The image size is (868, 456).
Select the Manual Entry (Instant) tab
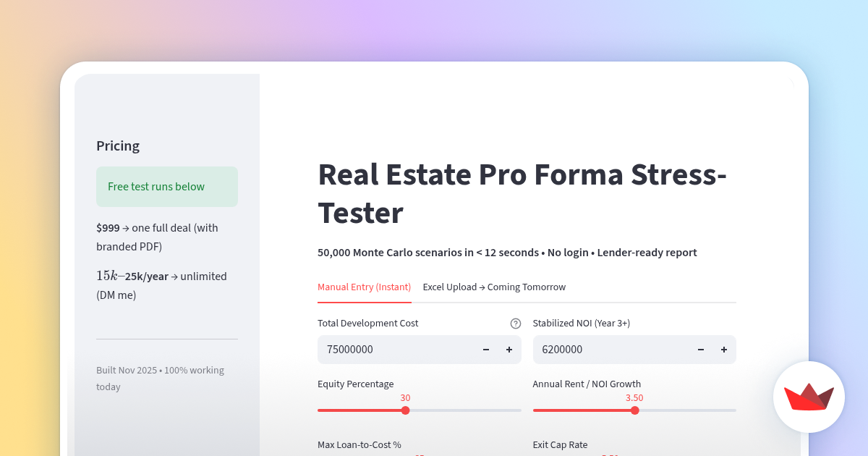point(364,287)
